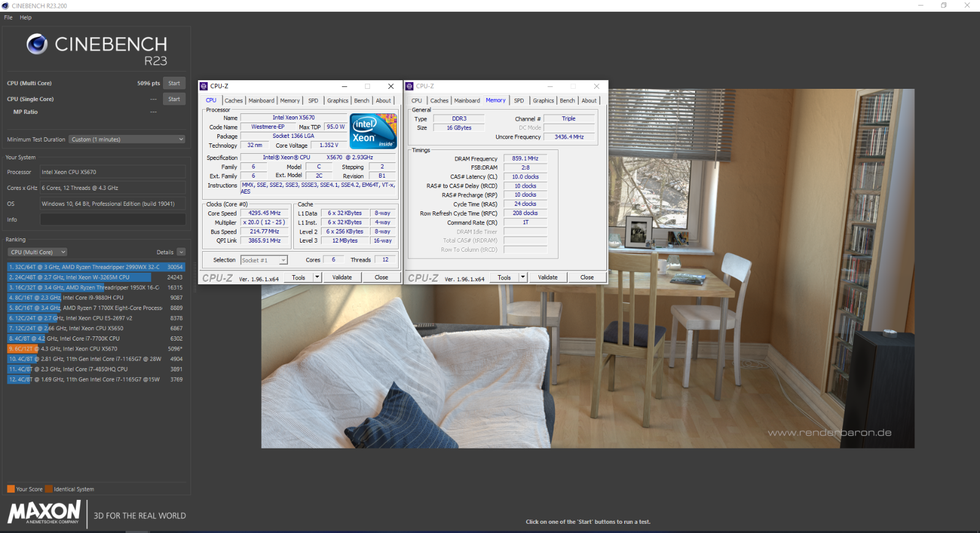Viewport: 980px width, 533px height.
Task: Click the CPU-Z icon in right window title
Action: pos(410,86)
